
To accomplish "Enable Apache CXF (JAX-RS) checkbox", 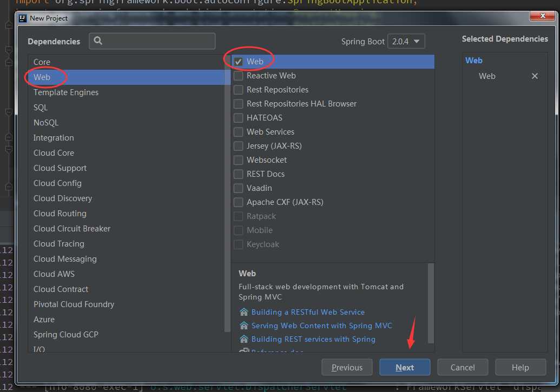I will pos(238,202).
